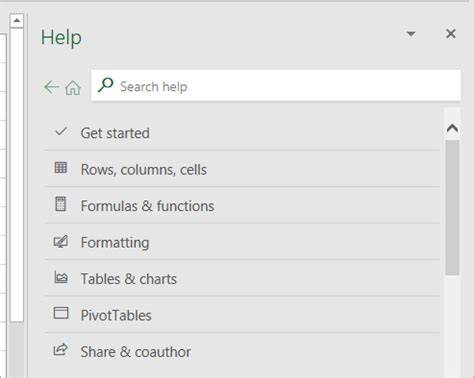The image size is (474, 378).
Task: Click the magnifier search icon
Action: 106,85
